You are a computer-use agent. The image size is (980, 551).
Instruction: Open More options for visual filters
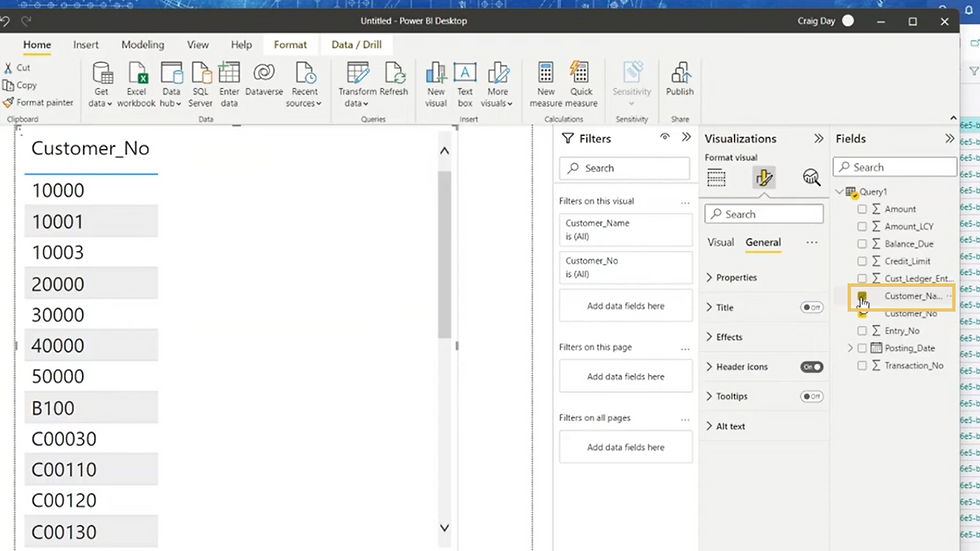click(x=685, y=202)
